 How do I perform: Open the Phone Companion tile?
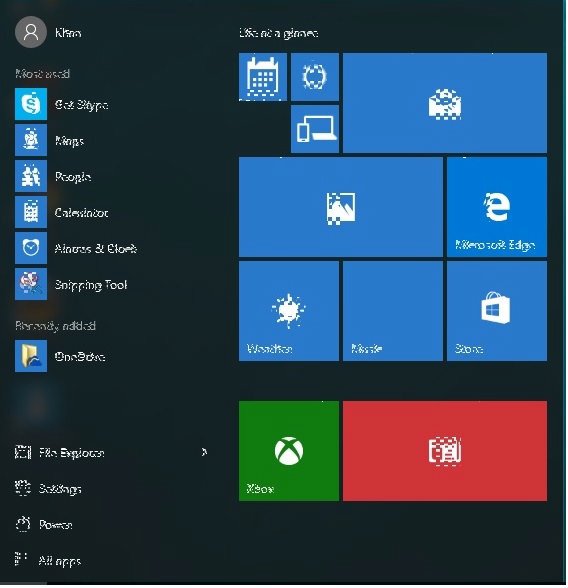[315, 129]
